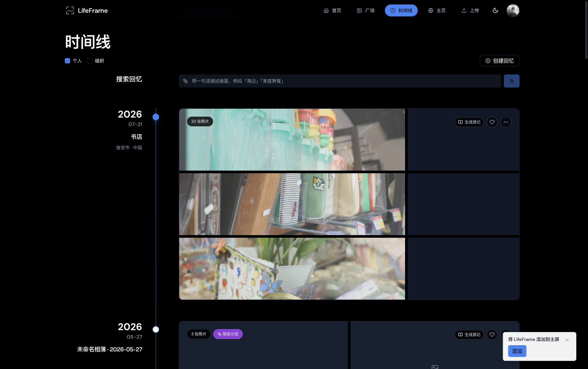Click the 2026 05-27 timeline dot
The image size is (588, 369).
click(156, 329)
